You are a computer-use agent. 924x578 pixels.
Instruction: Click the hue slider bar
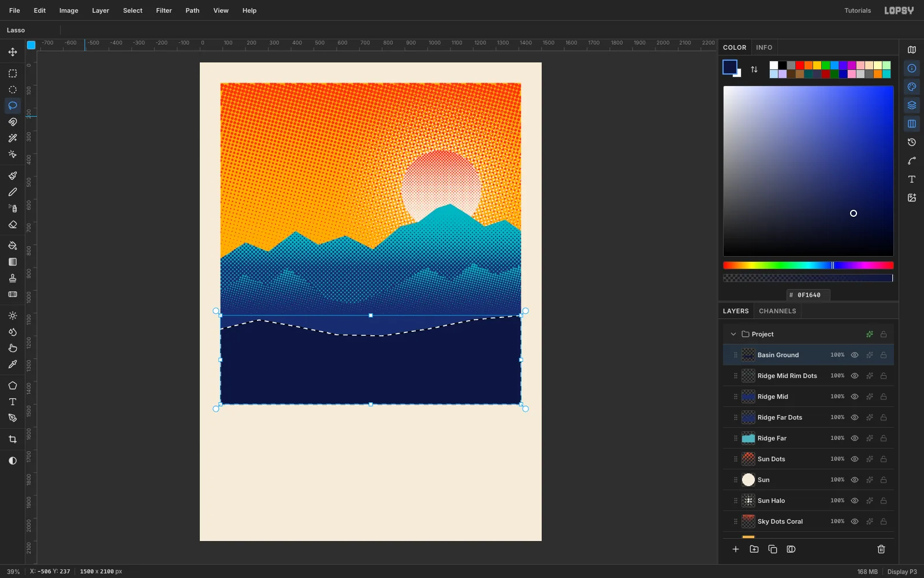[x=808, y=265]
